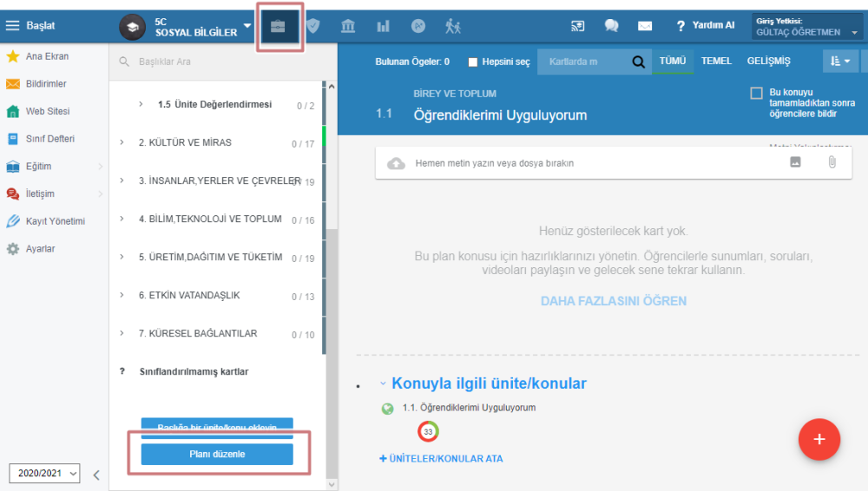Expand 6. ETKİN VATANDAŞLIK unit
The height and width of the screenshot is (491, 868).
(x=122, y=295)
